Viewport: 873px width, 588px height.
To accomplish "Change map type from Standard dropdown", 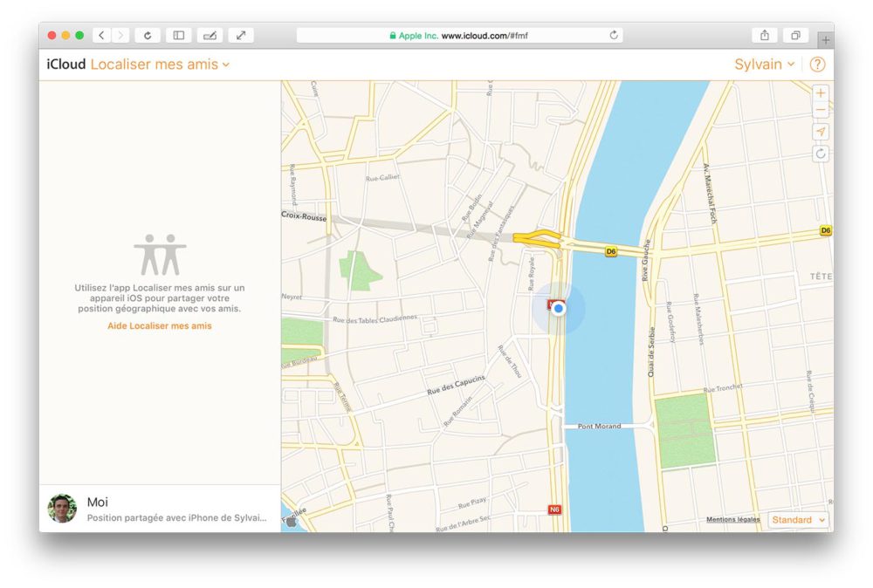I will tap(799, 520).
